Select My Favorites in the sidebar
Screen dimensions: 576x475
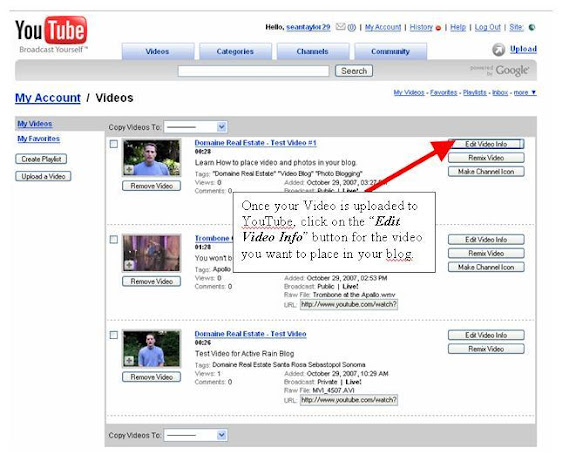coord(39,138)
